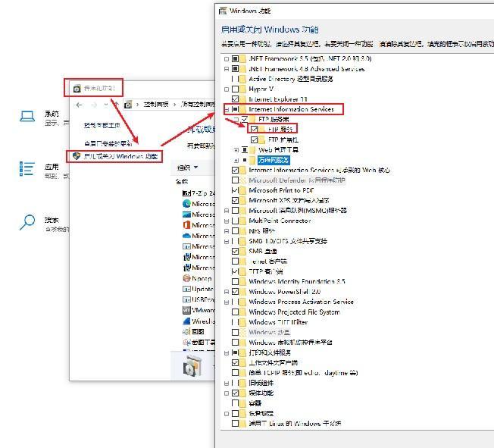
Task: Open the 查看已安装的更新 link
Action: point(108,144)
